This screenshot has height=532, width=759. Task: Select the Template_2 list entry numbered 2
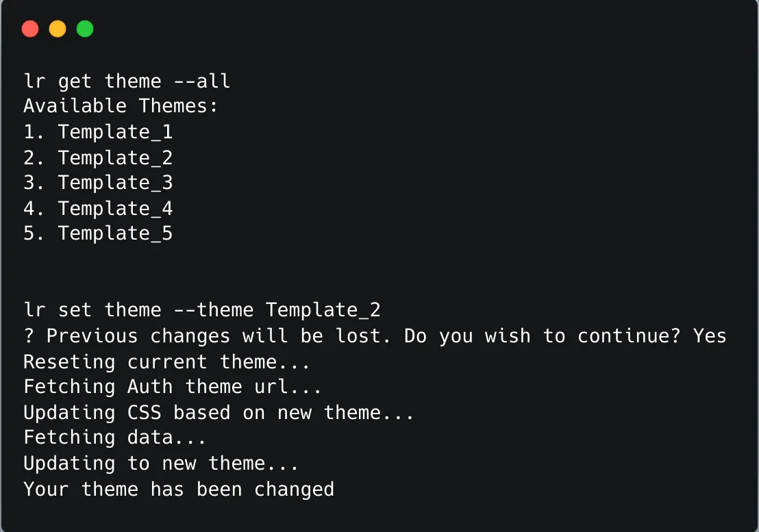point(115,158)
